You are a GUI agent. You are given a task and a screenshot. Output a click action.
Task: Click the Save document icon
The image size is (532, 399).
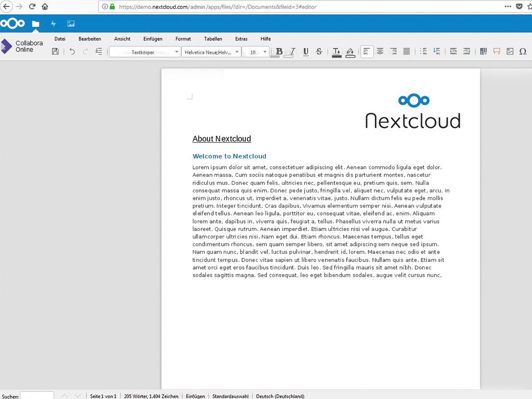[55, 52]
